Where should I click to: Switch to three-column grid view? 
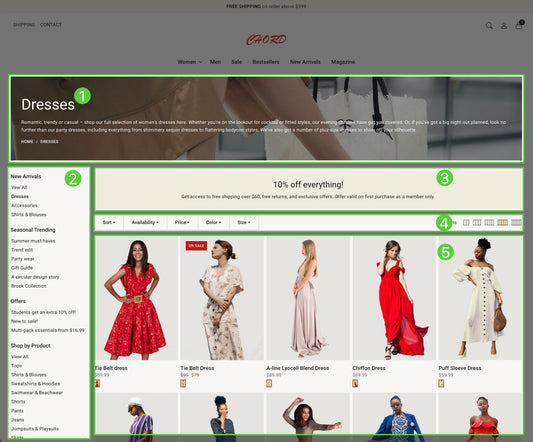[477, 222]
